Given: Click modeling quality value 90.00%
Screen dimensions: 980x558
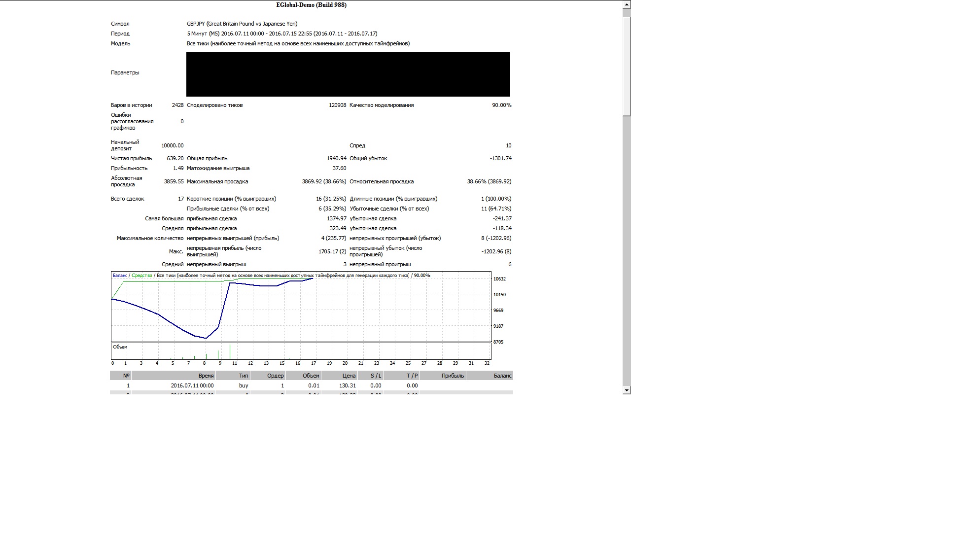Looking at the screenshot, I should pyautogui.click(x=502, y=105).
